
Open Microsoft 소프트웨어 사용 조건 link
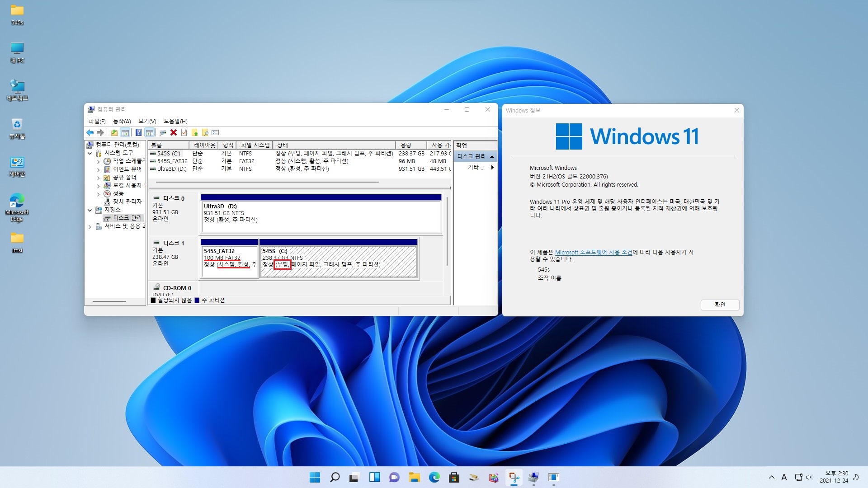(x=593, y=252)
